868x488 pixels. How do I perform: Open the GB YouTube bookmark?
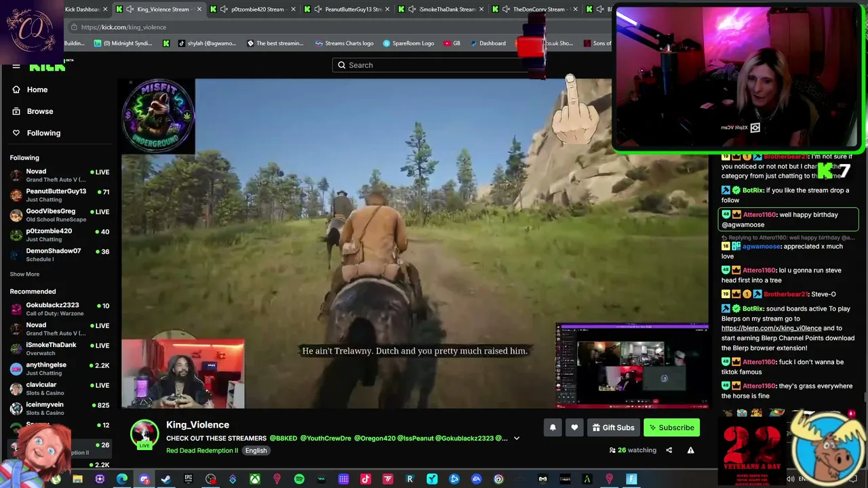[x=452, y=43]
